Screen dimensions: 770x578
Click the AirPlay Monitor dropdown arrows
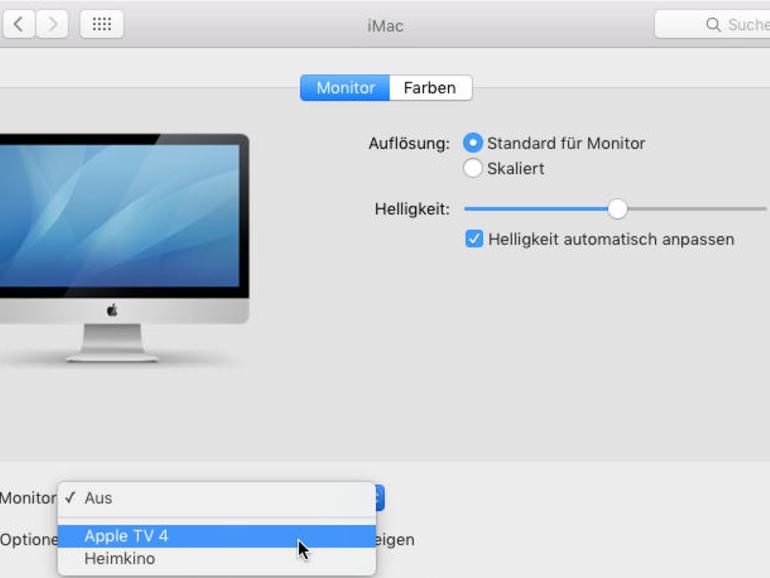coord(380,498)
